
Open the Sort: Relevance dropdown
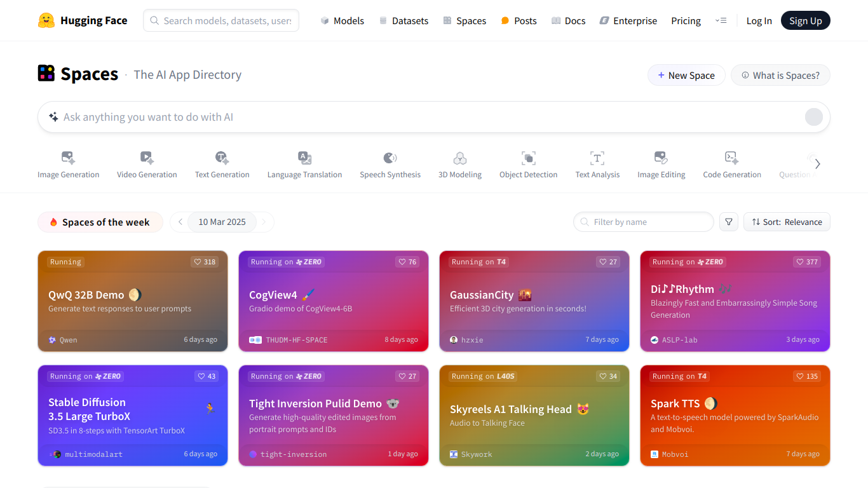[787, 222]
